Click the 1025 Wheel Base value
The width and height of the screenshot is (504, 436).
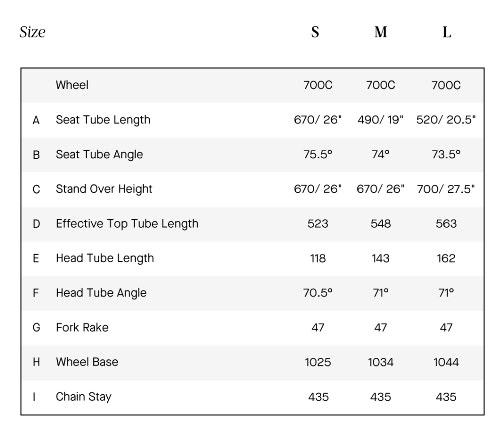318,362
